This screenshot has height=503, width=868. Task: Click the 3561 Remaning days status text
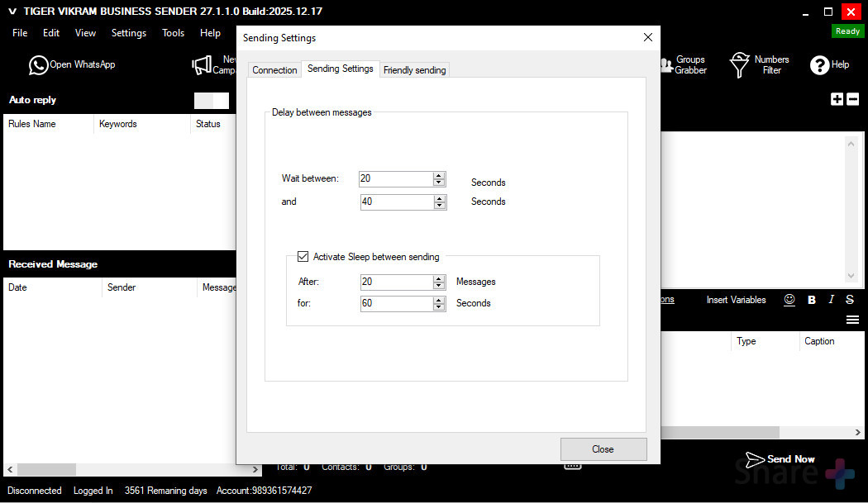point(165,491)
